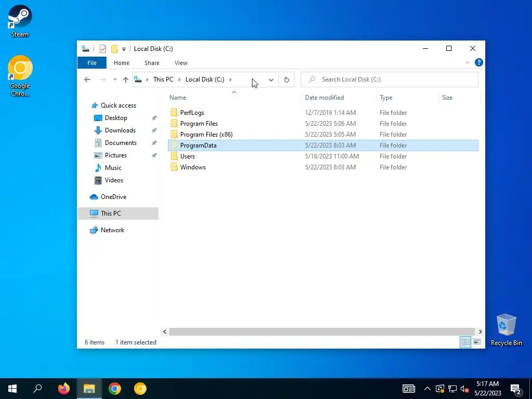Click the Properties icon in quick access toolbar
This screenshot has height=399, width=532.
click(x=103, y=49)
